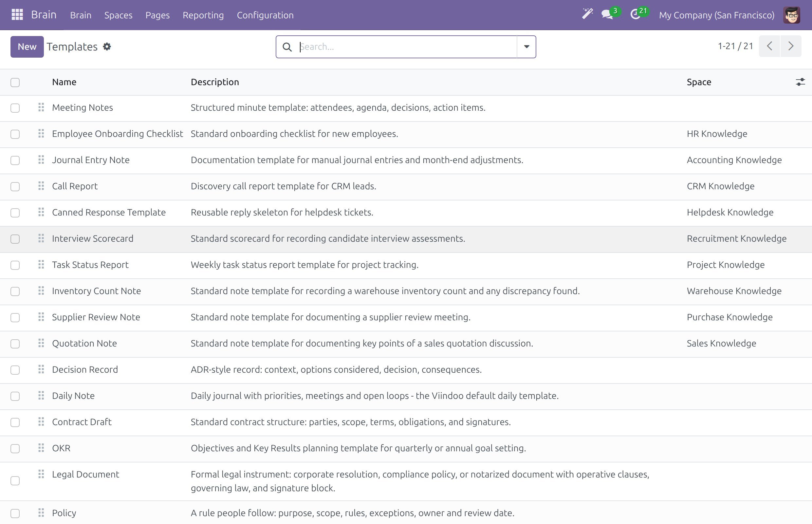The image size is (812, 524).
Task: Open the user avatar menu
Action: 791,15
